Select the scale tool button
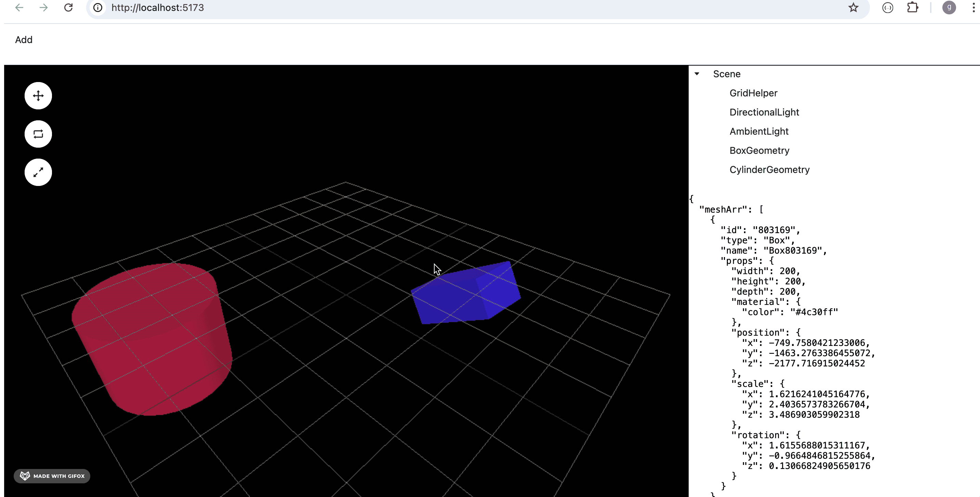 [38, 172]
